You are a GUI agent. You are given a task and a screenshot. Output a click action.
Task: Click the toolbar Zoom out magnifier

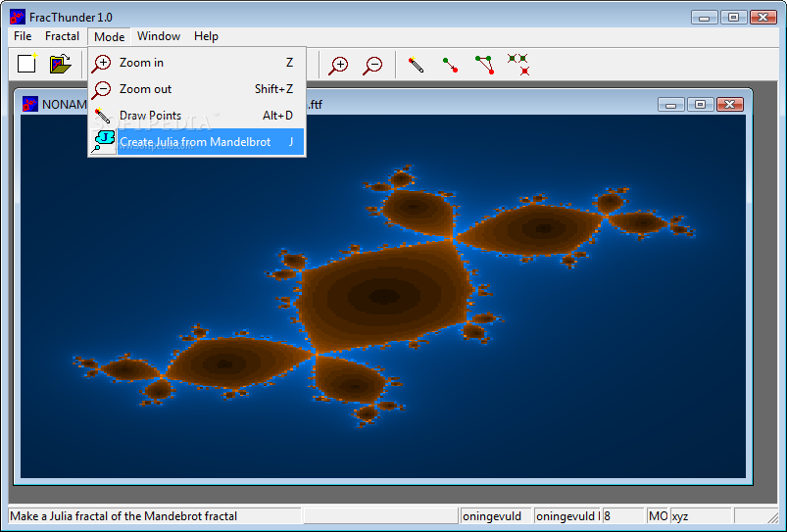[373, 66]
